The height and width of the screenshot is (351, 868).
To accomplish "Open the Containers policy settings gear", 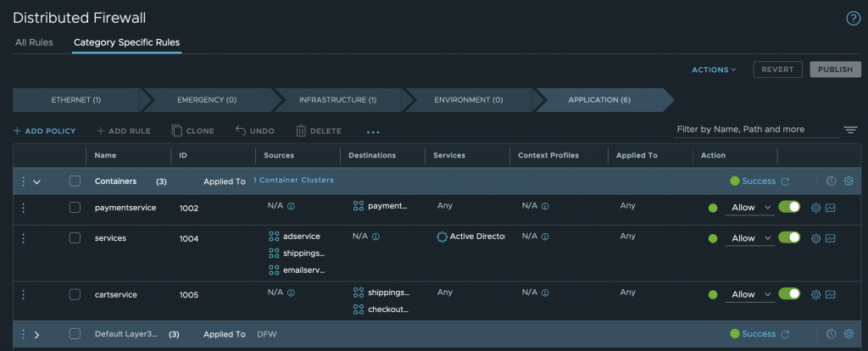I will coord(848,181).
